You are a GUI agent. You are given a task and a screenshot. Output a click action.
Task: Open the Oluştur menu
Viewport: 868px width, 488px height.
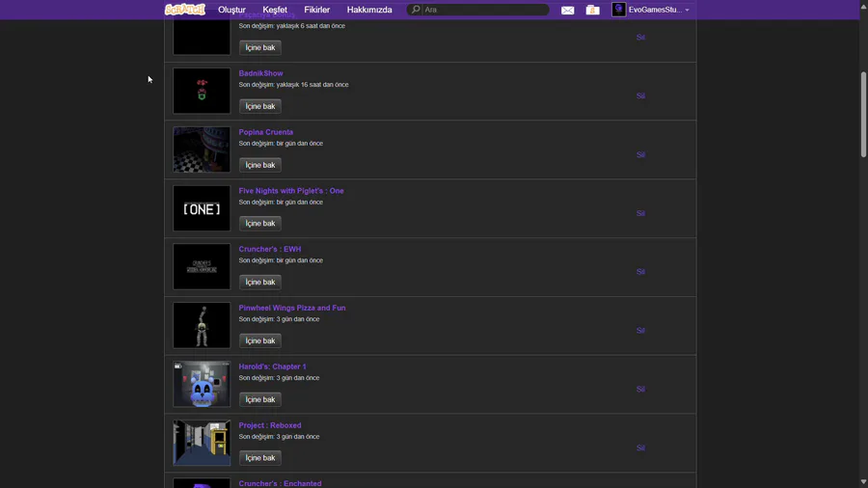tap(231, 10)
